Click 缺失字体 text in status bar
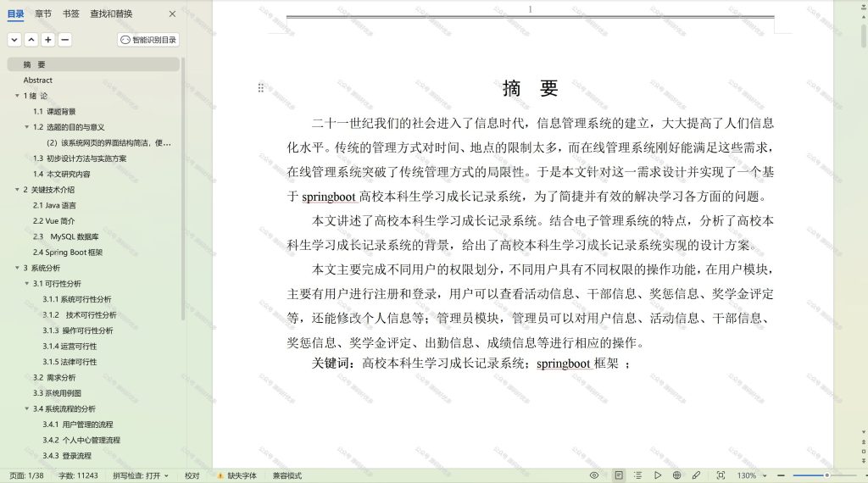The image size is (868, 483). [242, 476]
